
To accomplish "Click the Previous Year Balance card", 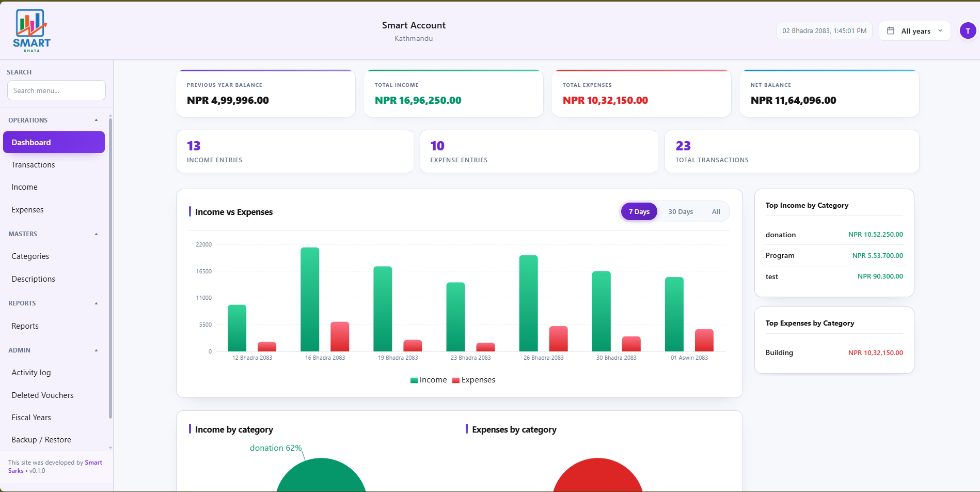I will pyautogui.click(x=266, y=94).
